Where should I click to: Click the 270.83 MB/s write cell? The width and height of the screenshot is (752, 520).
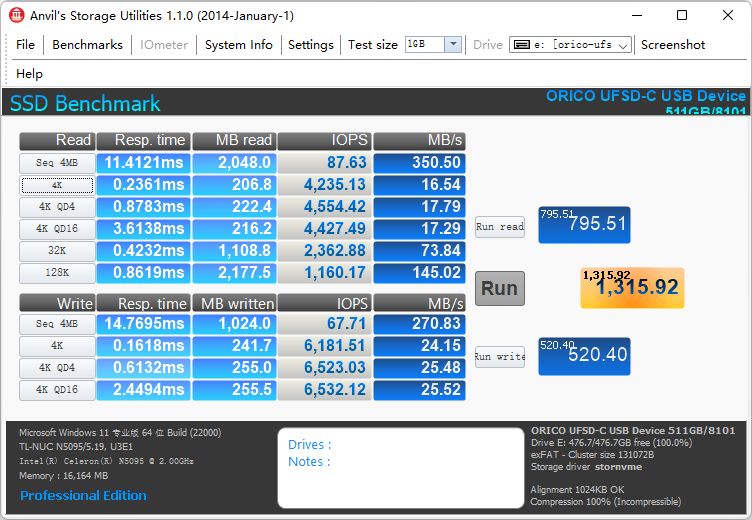(x=419, y=324)
